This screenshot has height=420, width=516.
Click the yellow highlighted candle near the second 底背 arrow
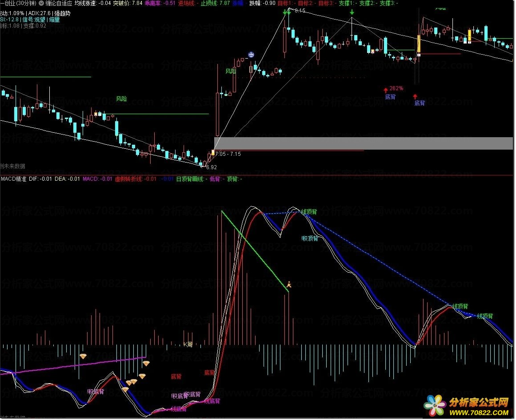[419, 44]
